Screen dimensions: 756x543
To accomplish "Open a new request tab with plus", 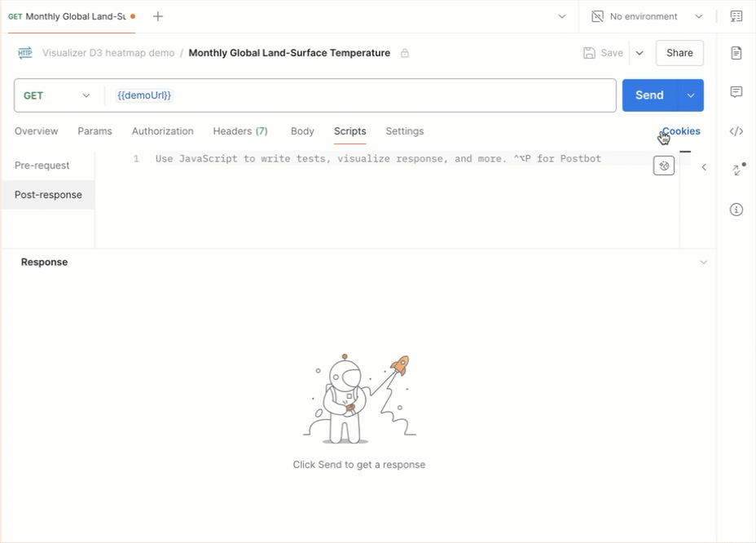I will pos(157,15).
